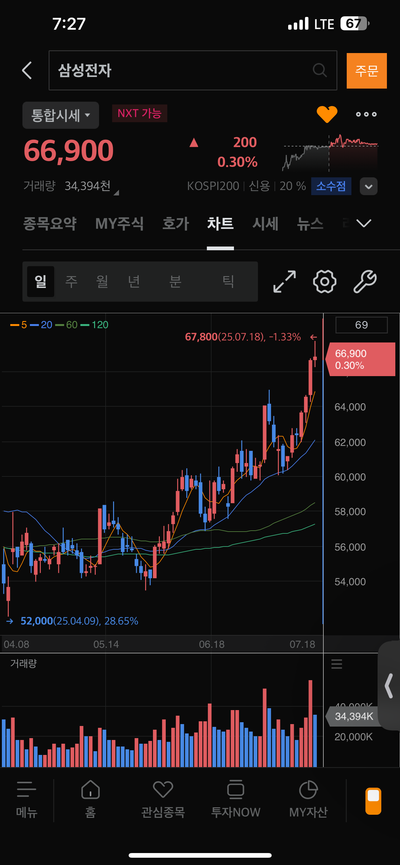This screenshot has height=865, width=400.
Task: Tap the search magnifier icon
Action: (319, 70)
